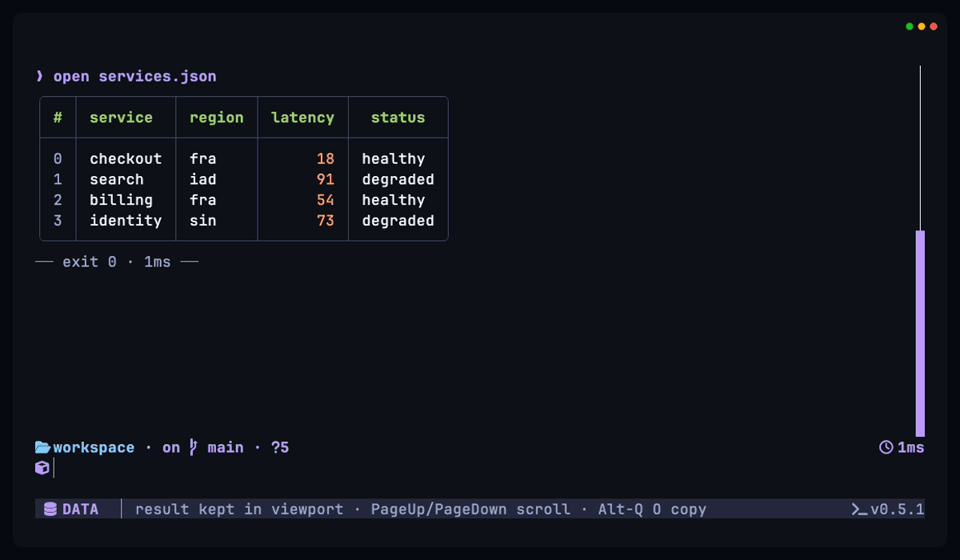Click the '?5' untracked files indicator
Screen dimensions: 960x560
click(280, 447)
